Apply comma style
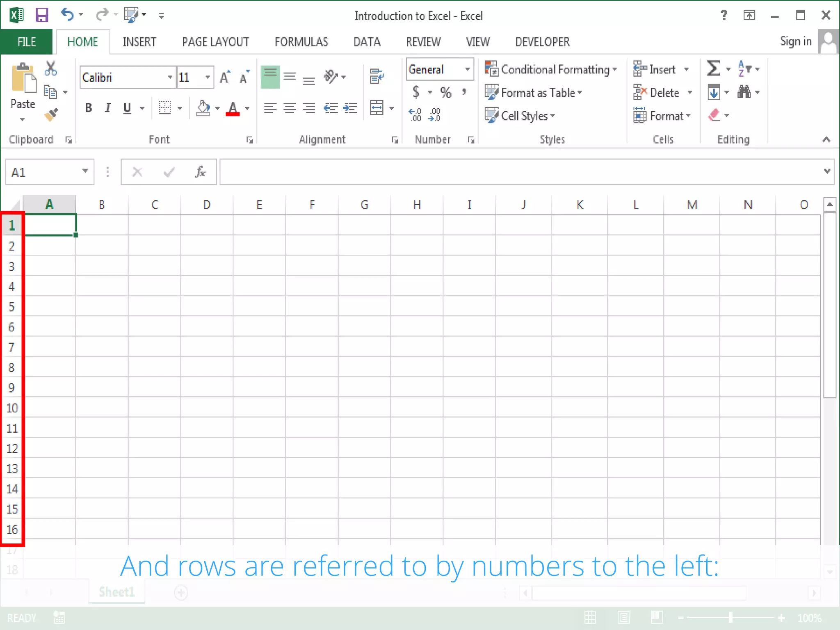The image size is (840, 630). click(464, 92)
